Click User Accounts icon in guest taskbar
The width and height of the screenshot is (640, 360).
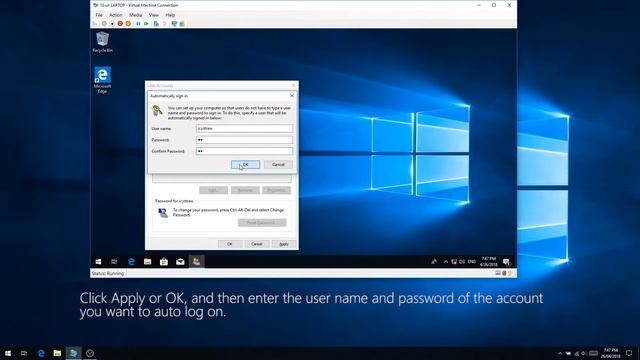click(x=196, y=262)
